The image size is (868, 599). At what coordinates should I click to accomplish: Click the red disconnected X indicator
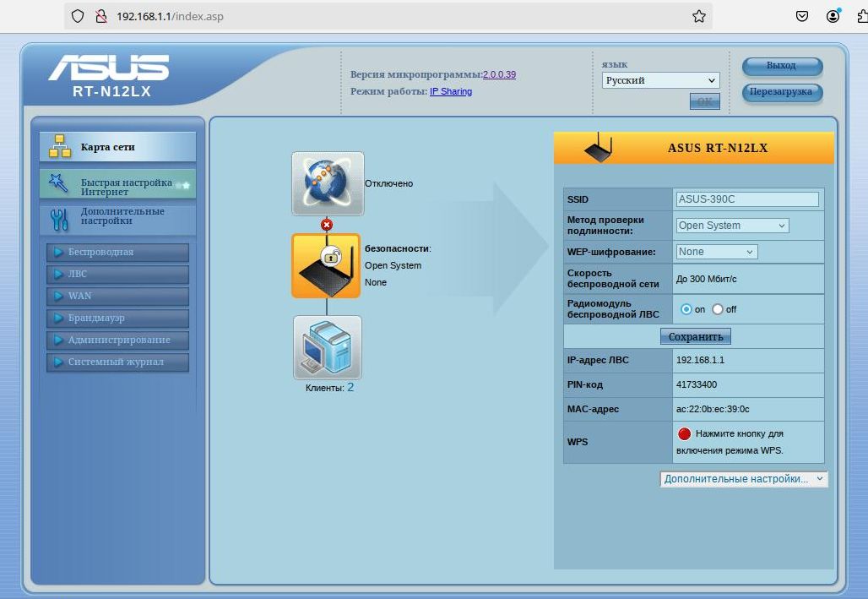[x=327, y=225]
